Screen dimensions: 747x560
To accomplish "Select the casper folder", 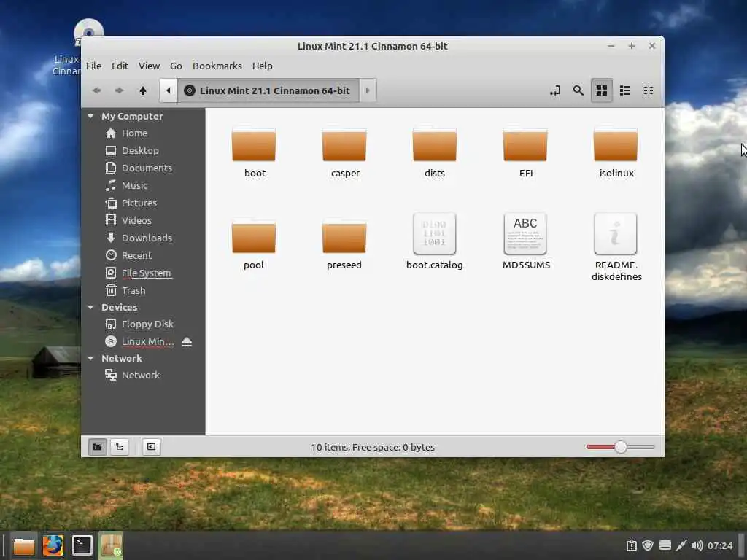I will pyautogui.click(x=344, y=153).
